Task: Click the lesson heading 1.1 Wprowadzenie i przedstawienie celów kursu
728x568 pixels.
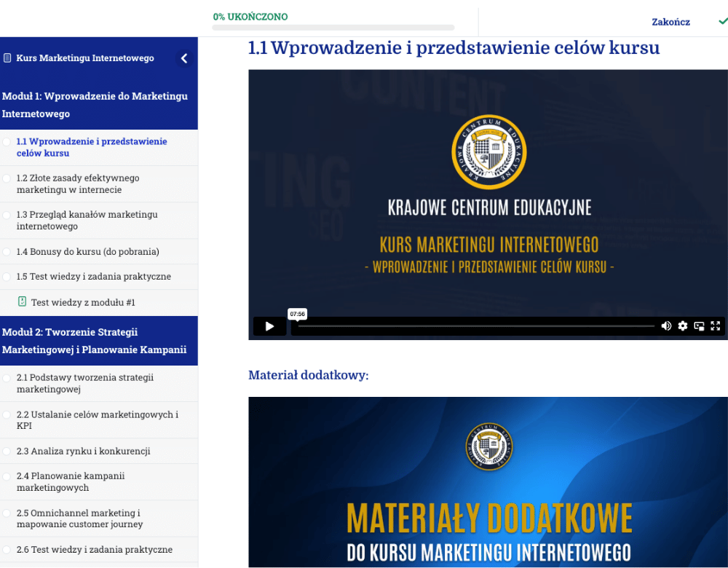Action: pos(454,48)
